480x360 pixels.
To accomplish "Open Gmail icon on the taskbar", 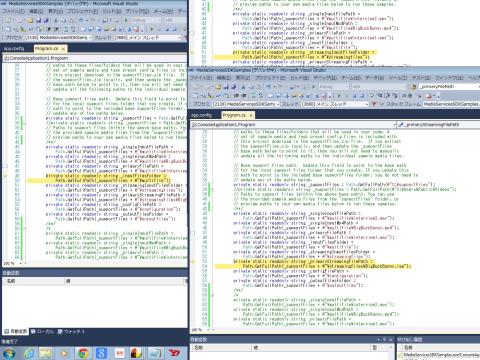I will click(119, 353).
